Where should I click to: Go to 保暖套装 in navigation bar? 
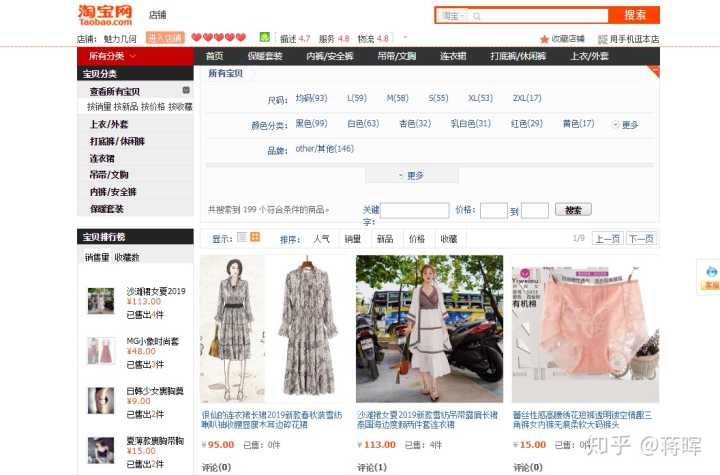(x=265, y=56)
